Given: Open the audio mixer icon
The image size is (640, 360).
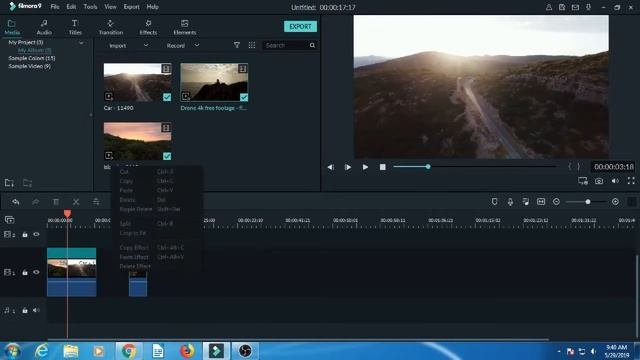Looking at the screenshot, I should (x=526, y=202).
